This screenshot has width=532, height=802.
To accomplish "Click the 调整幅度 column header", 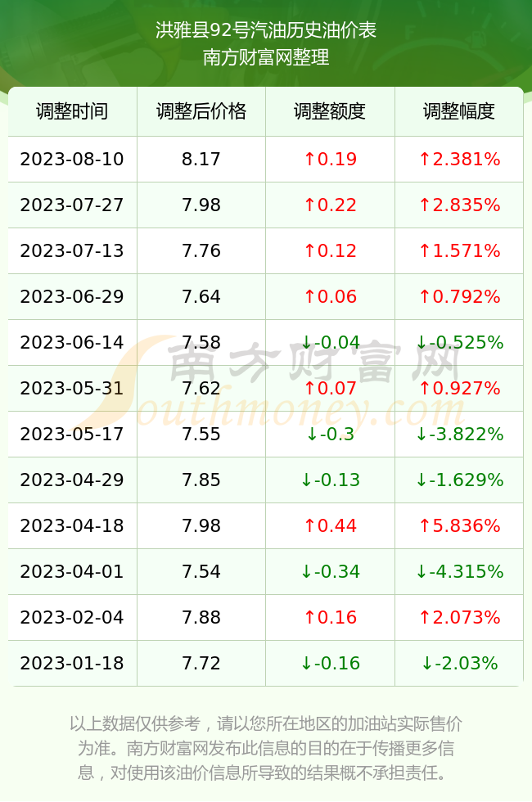I will 459,111.
